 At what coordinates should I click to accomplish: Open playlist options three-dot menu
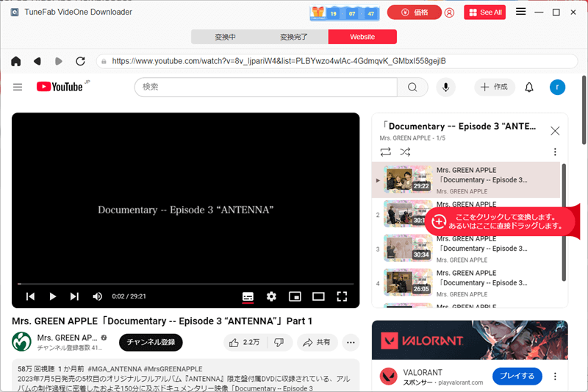(555, 152)
